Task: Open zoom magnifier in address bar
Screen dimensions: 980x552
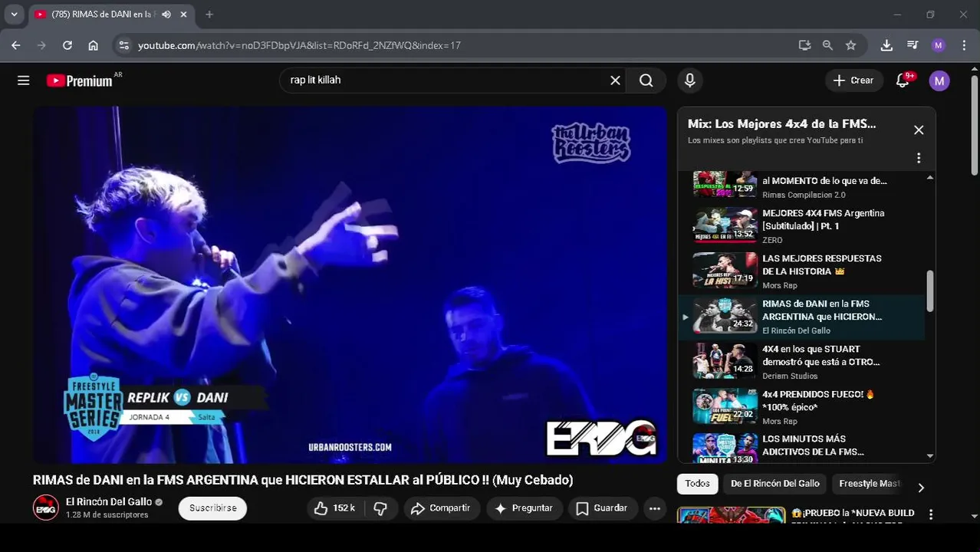Action: pyautogui.click(x=827, y=45)
